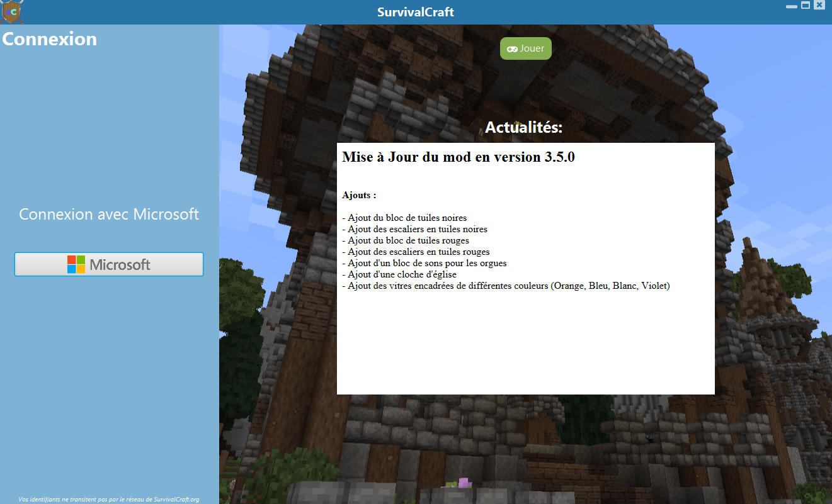Click the line 'Ajout du bloc de tuiles noires'
832x504 pixels.
pyautogui.click(x=404, y=218)
